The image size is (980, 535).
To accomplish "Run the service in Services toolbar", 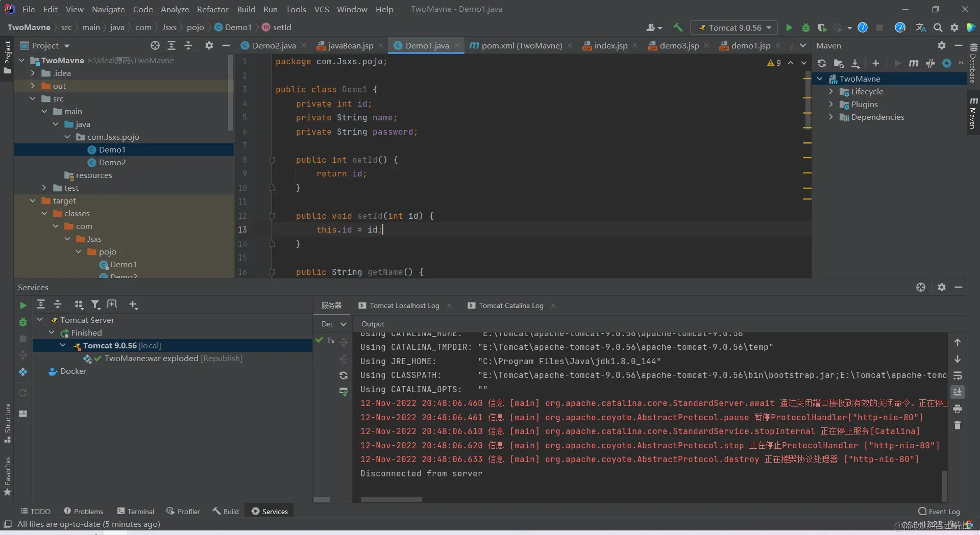I will click(23, 305).
